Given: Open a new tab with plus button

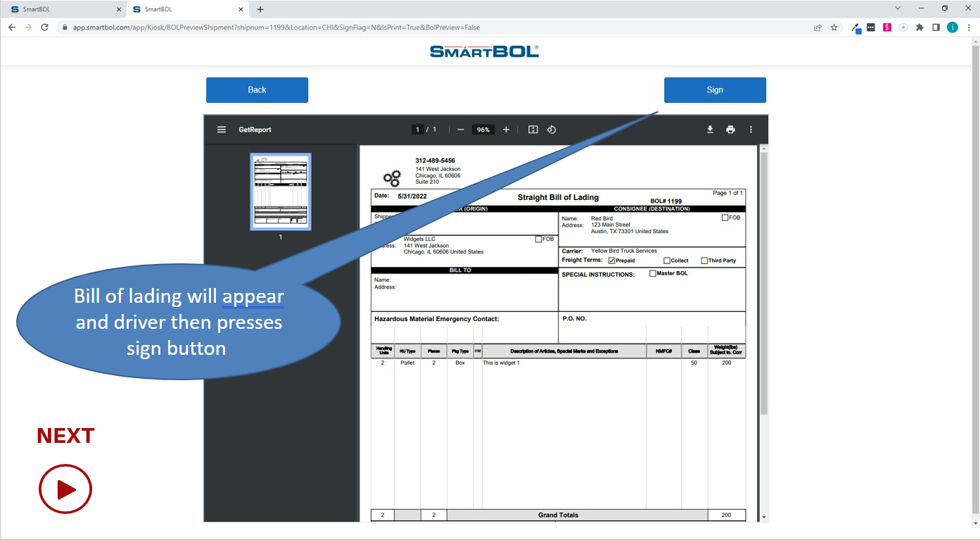Looking at the screenshot, I should (x=260, y=9).
